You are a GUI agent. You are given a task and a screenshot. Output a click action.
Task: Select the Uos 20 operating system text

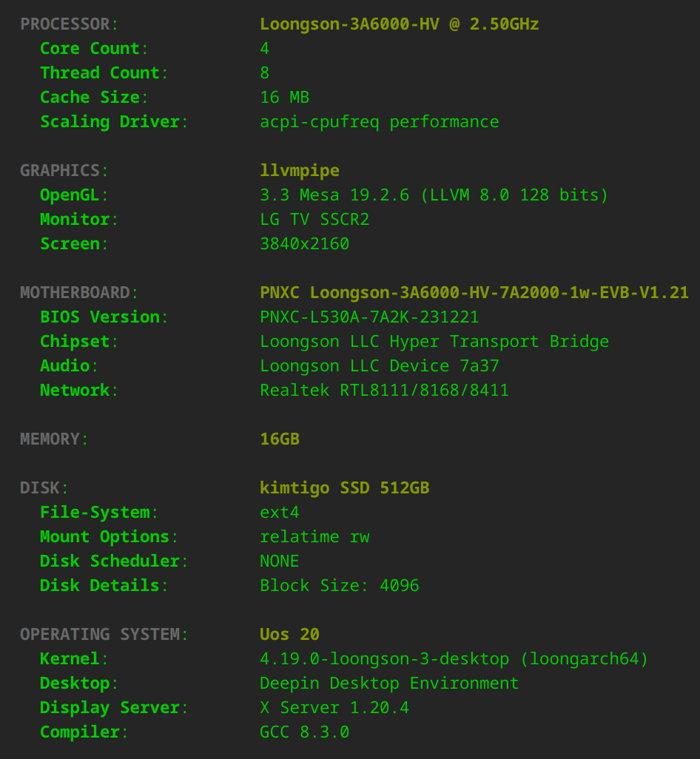[x=289, y=635]
